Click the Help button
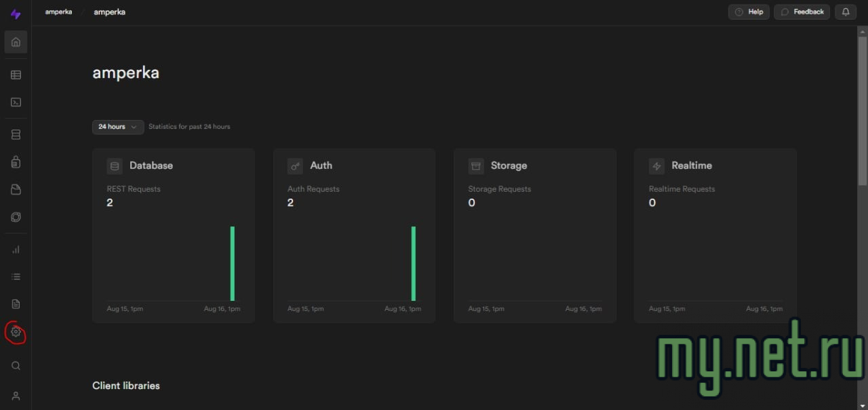Screen dimensions: 868x410 pos(749,12)
